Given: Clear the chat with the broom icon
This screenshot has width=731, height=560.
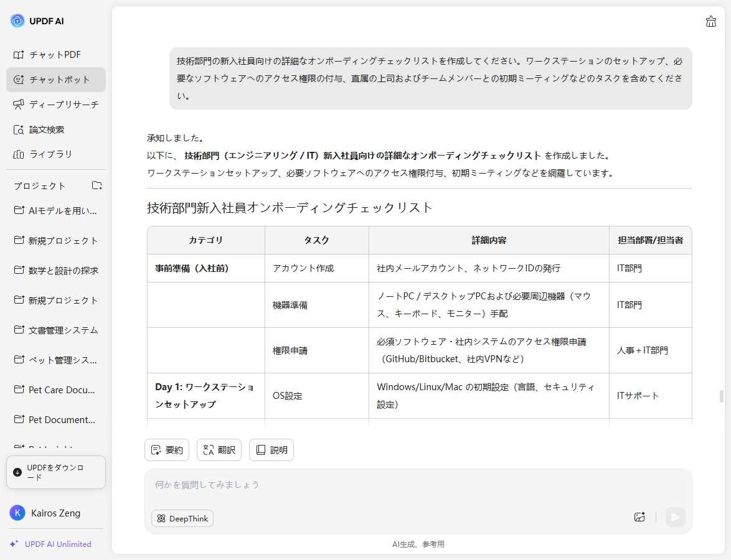Looking at the screenshot, I should 710,21.
